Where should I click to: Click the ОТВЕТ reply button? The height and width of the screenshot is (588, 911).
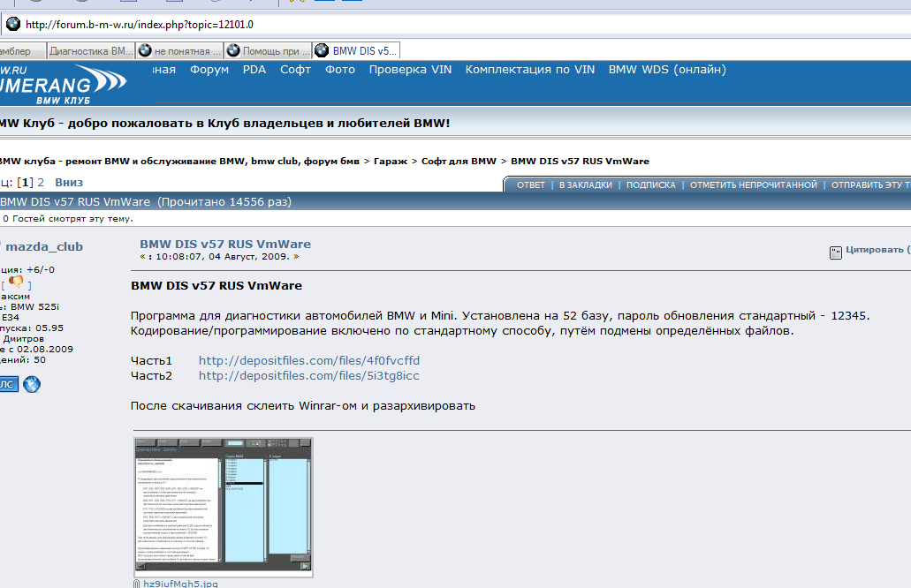(x=531, y=185)
